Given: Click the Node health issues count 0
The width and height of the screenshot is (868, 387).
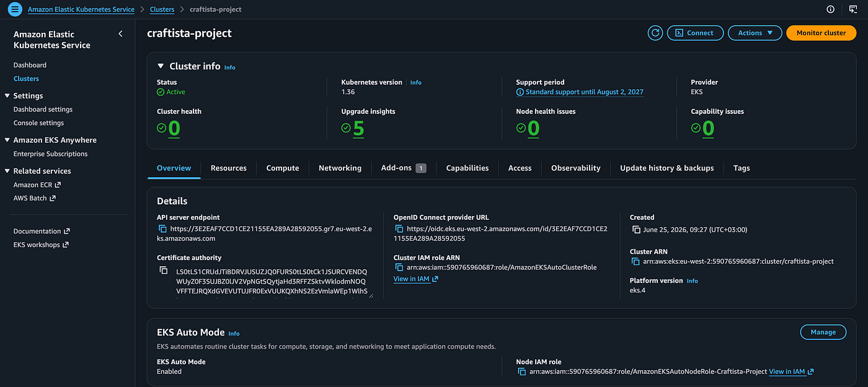Looking at the screenshot, I should (534, 128).
